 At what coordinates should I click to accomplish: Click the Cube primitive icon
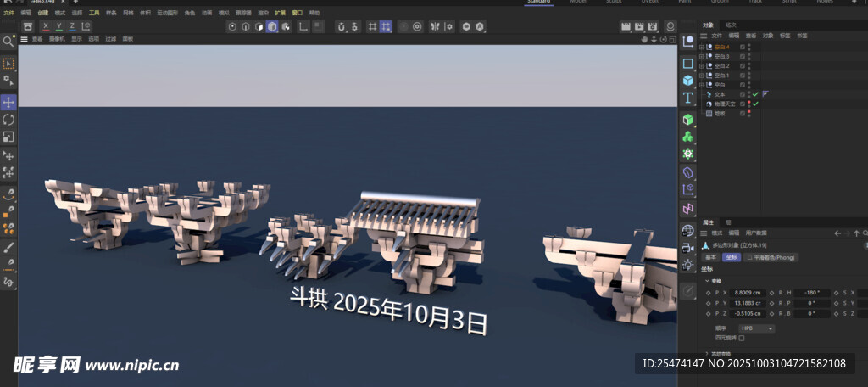tap(688, 81)
